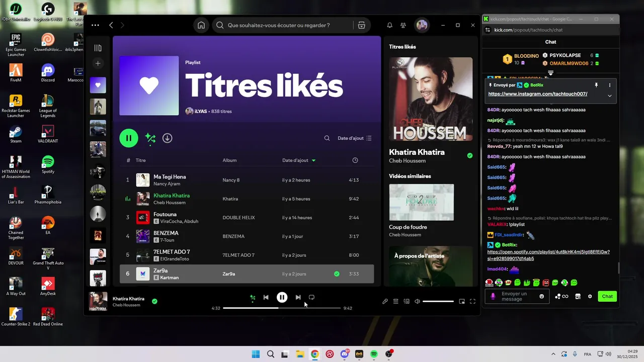Viewport: 644px width, 362px height.
Task: Click Envoyer un message field in Kick chat
Action: point(517,297)
